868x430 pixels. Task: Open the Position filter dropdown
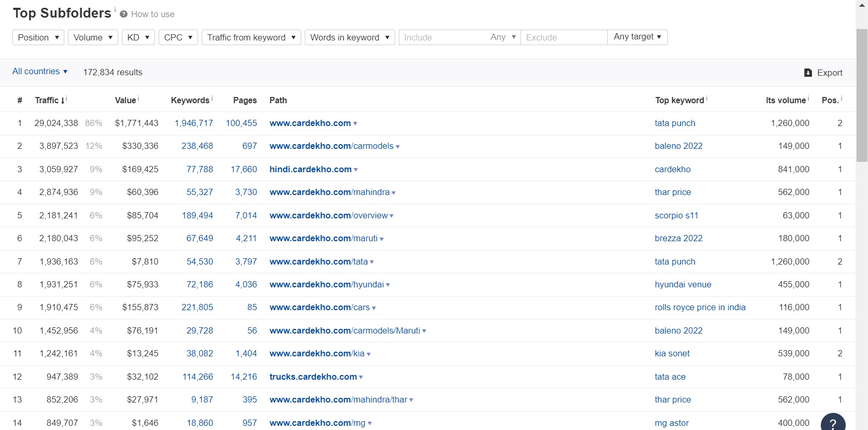tap(38, 37)
